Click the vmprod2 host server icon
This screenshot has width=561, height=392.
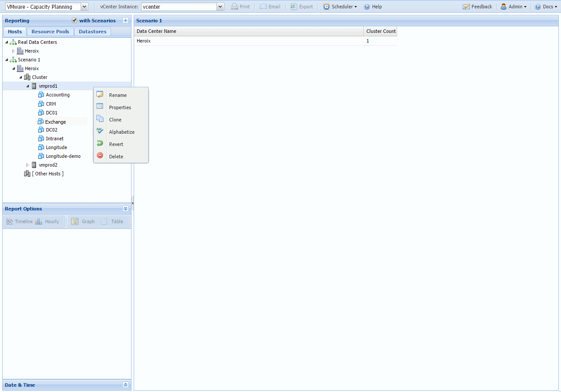pos(34,165)
